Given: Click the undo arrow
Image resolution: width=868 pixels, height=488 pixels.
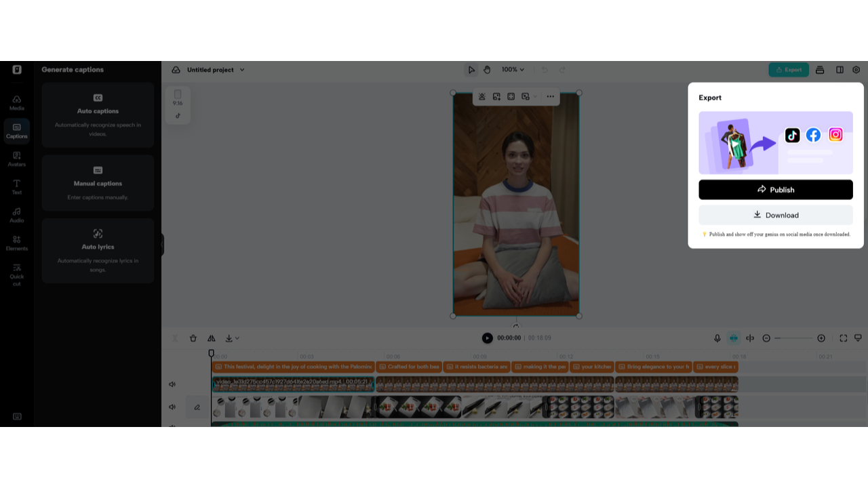Looking at the screenshot, I should point(545,70).
